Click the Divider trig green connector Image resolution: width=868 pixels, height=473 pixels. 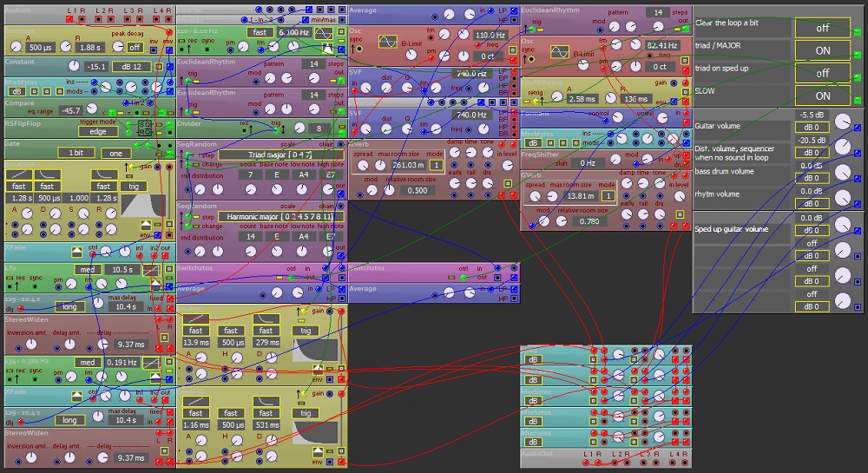click(276, 130)
